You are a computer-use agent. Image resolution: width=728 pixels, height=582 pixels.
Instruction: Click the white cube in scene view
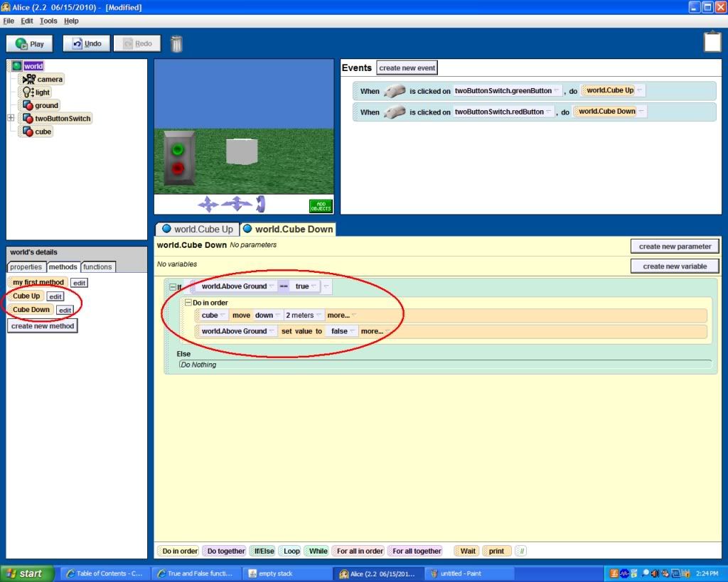pyautogui.click(x=242, y=151)
